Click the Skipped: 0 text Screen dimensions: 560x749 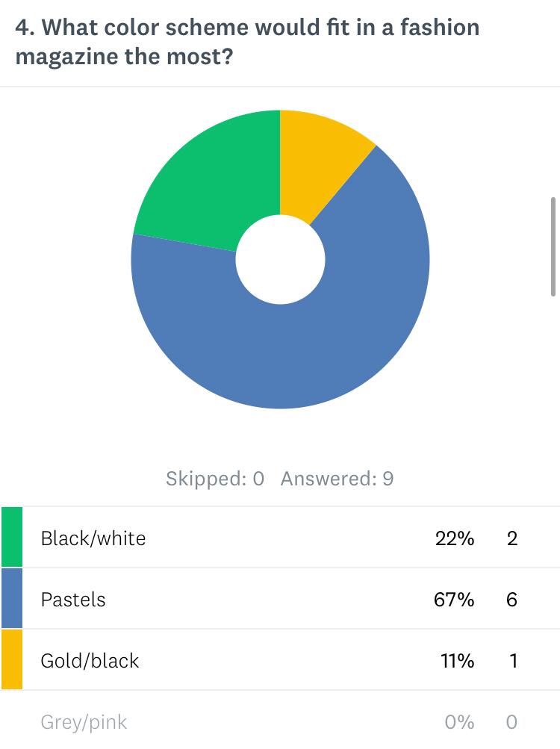(x=215, y=479)
